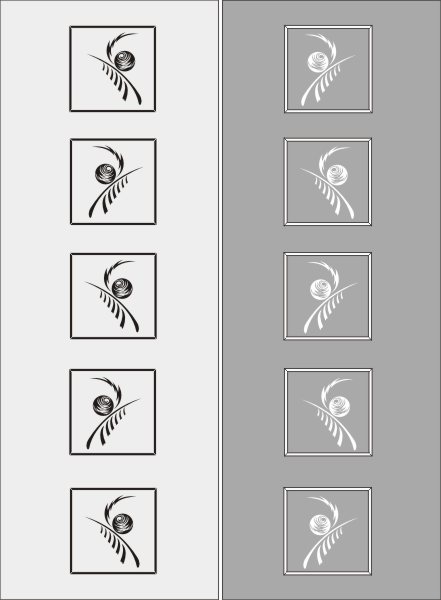The height and width of the screenshot is (600, 441).
Task: Click the white spiral ball in second right square
Action: [337, 174]
